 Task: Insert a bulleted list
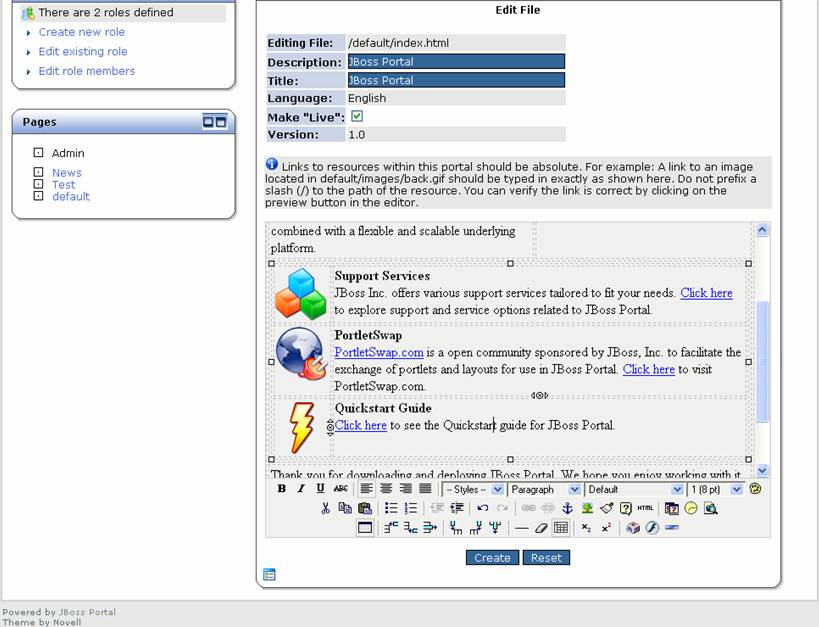pyautogui.click(x=391, y=508)
